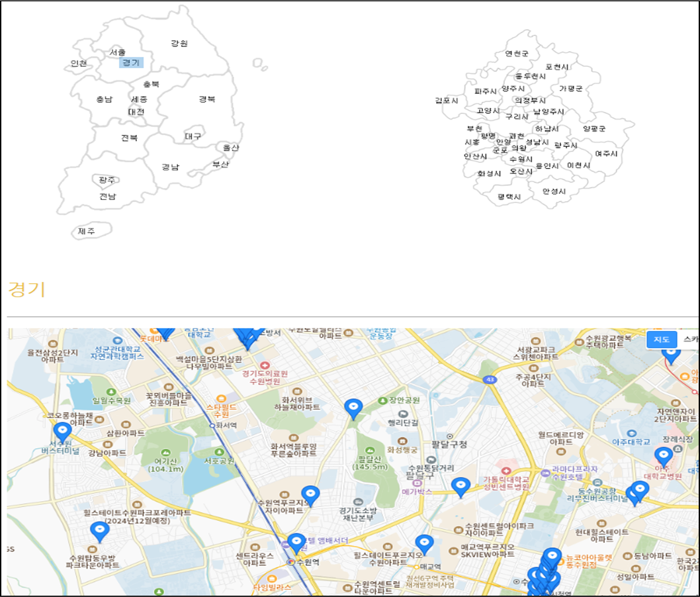The height and width of the screenshot is (597, 700).
Task: Choose the 경북 region
Action: pos(207,99)
